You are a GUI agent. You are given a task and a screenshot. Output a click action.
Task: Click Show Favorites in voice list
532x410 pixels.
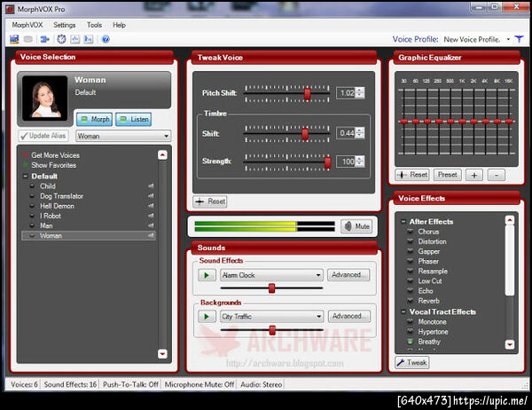point(53,165)
